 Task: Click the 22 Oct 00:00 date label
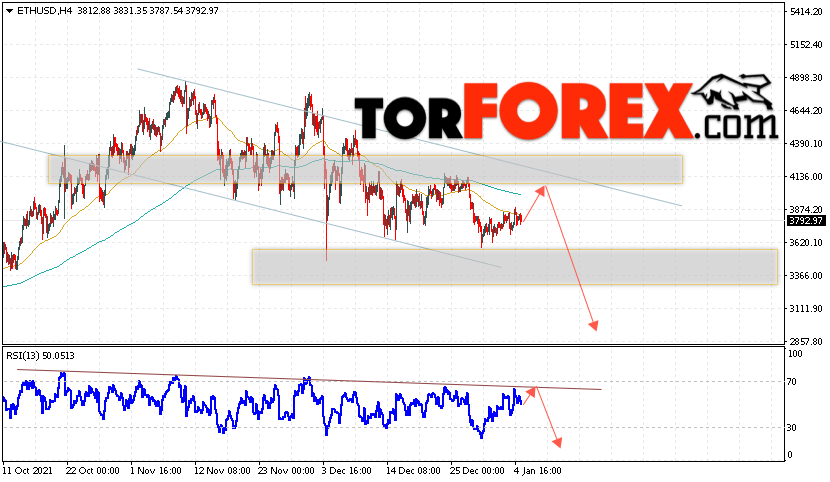tap(93, 470)
